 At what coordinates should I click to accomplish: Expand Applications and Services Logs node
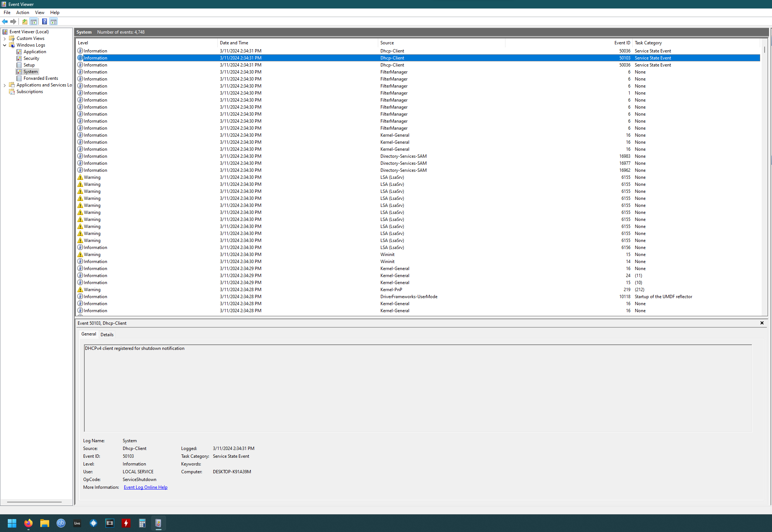(4, 85)
